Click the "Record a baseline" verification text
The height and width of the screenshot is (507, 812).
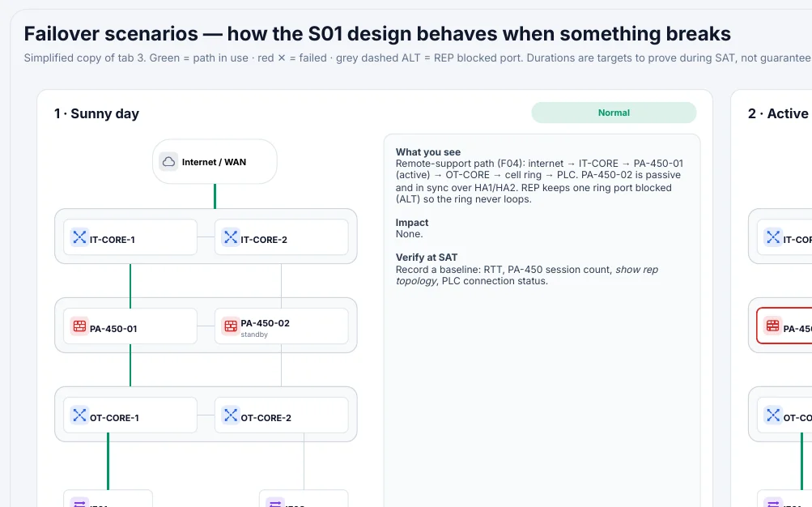point(527,275)
